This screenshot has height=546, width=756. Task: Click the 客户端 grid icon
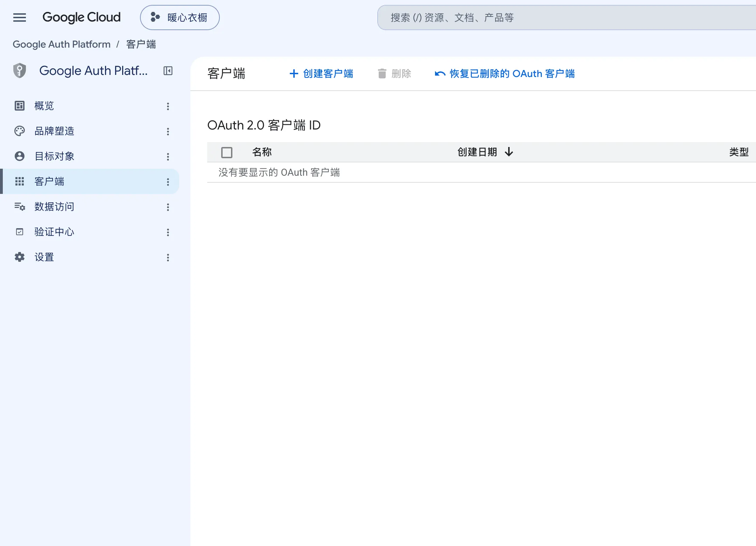coord(20,181)
